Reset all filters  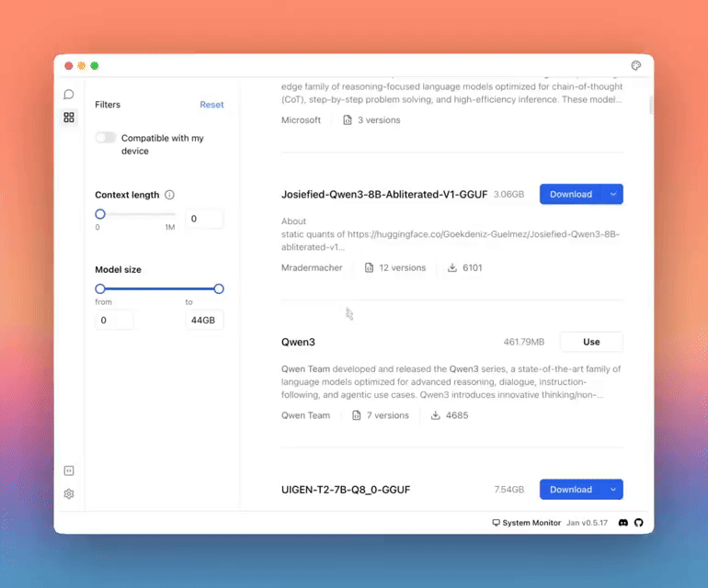click(x=211, y=105)
